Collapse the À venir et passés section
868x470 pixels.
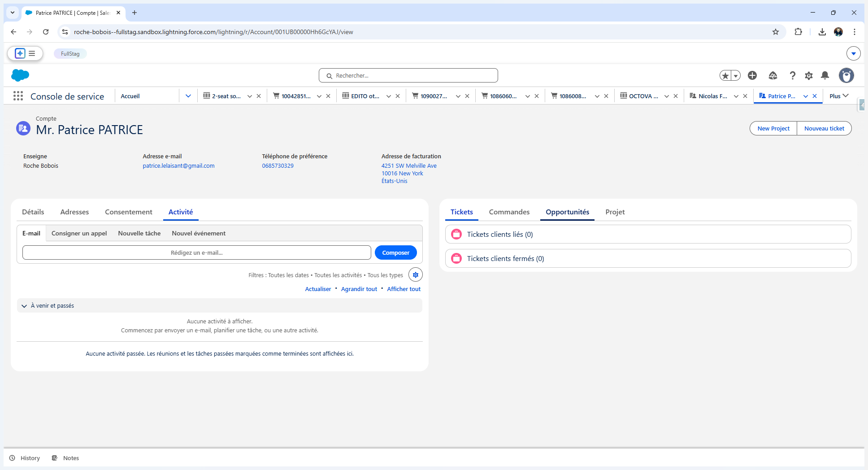coord(24,306)
